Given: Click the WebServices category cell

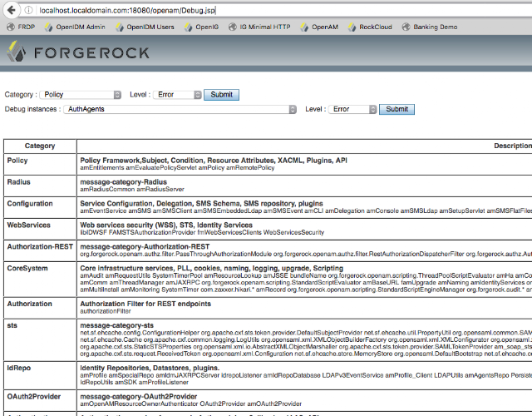Looking at the screenshot, I should (x=40, y=229).
